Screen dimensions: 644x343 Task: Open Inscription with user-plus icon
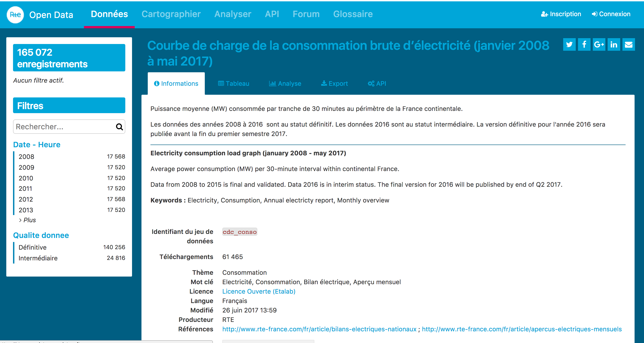(561, 14)
